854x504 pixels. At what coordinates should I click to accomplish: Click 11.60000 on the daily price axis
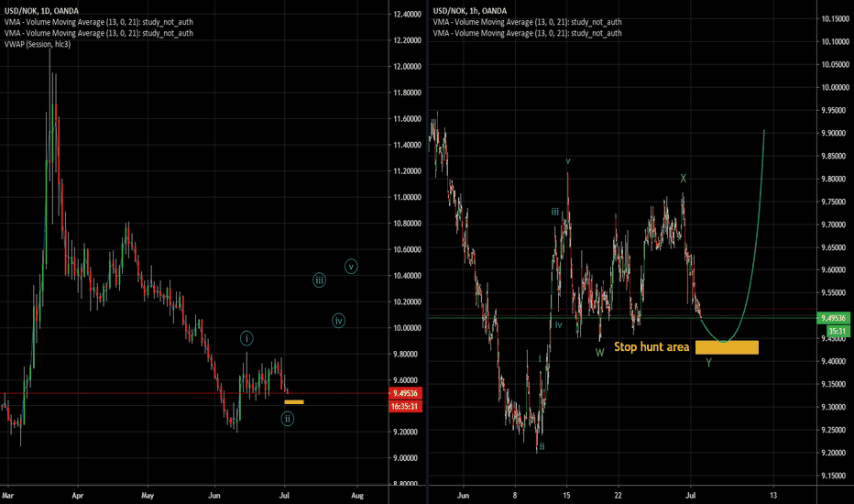[x=408, y=119]
